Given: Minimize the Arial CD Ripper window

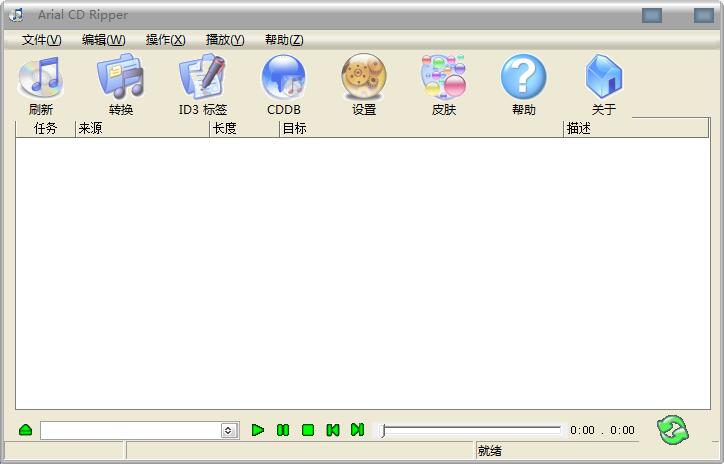Looking at the screenshot, I should pos(652,15).
